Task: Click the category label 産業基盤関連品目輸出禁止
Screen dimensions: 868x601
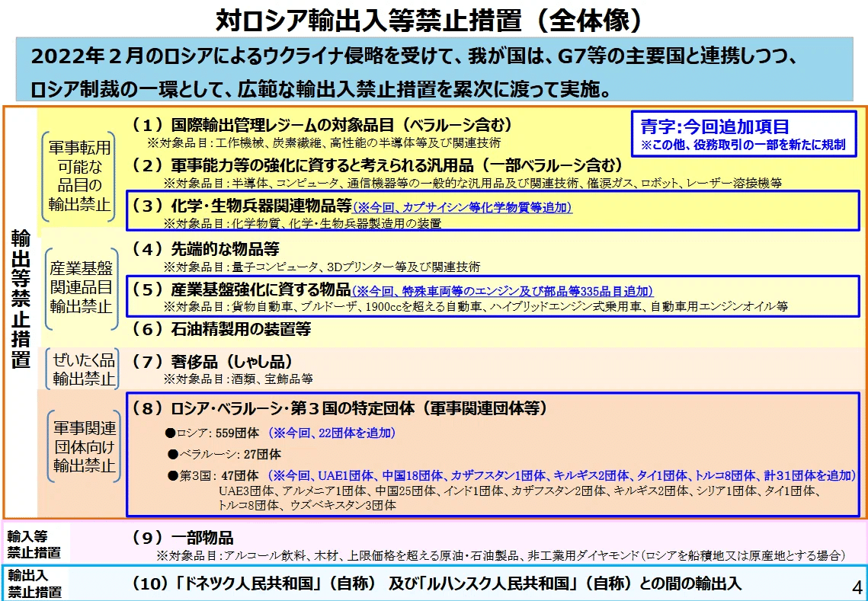Action: (82, 287)
